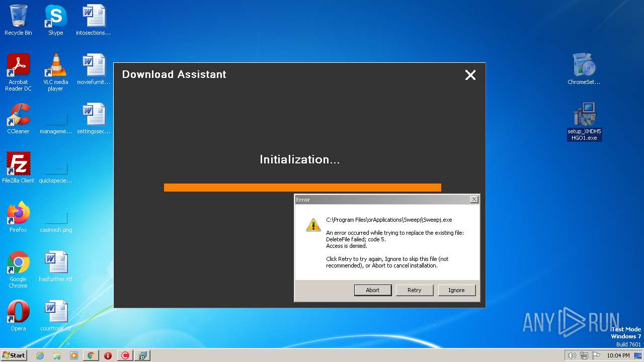Open the Skype desktop shortcut
Viewport: 644px width, 362px height.
[55, 20]
